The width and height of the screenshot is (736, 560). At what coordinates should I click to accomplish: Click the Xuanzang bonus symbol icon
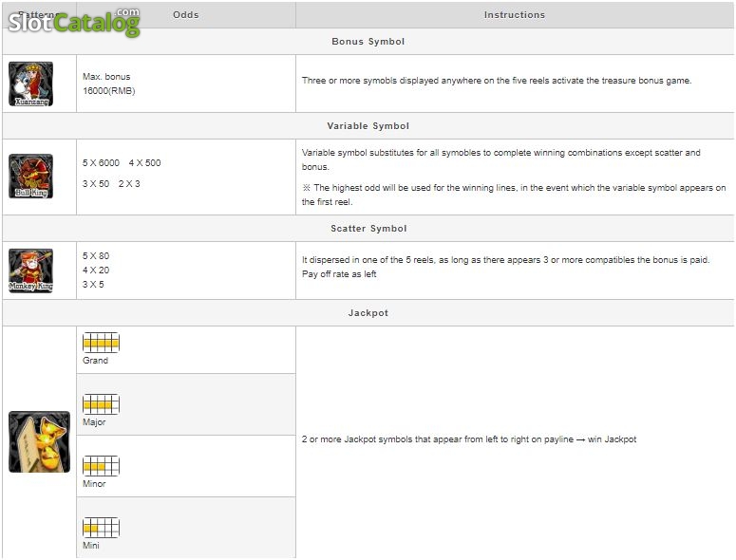coord(30,84)
